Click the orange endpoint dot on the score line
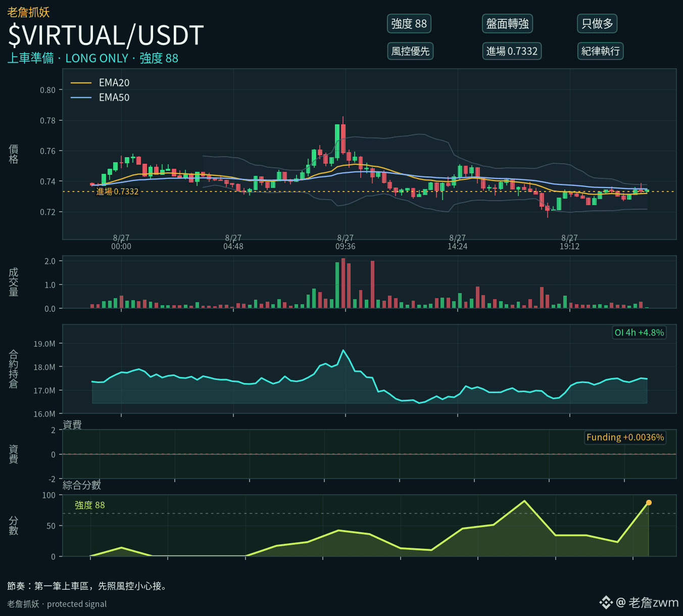Image resolution: width=683 pixels, height=616 pixels. point(649,503)
